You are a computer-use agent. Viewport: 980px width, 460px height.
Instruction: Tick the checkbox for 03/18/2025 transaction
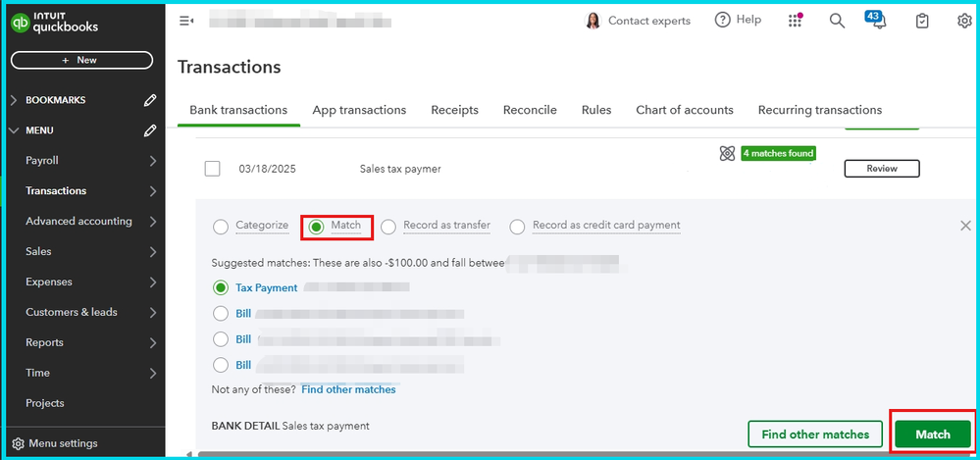(x=213, y=169)
